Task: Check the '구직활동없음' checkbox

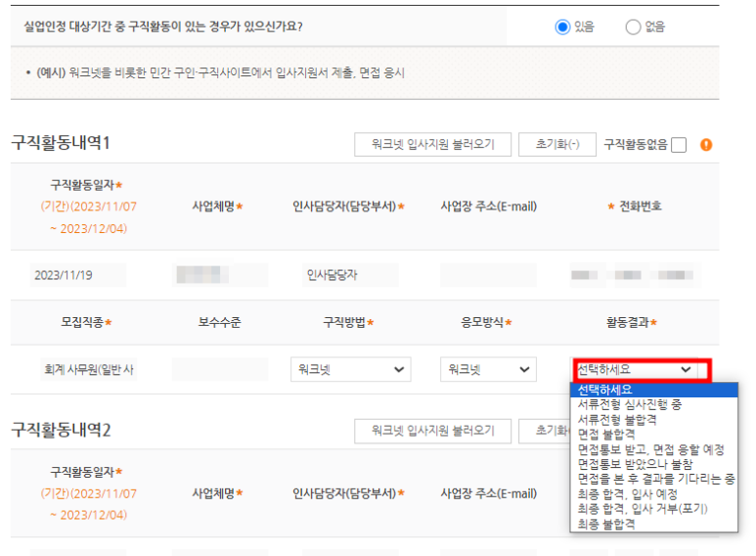Action: click(679, 145)
